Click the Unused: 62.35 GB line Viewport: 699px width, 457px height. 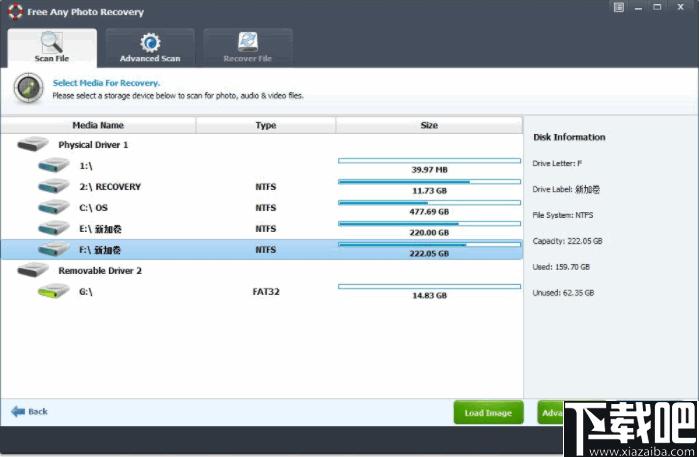coord(563,293)
